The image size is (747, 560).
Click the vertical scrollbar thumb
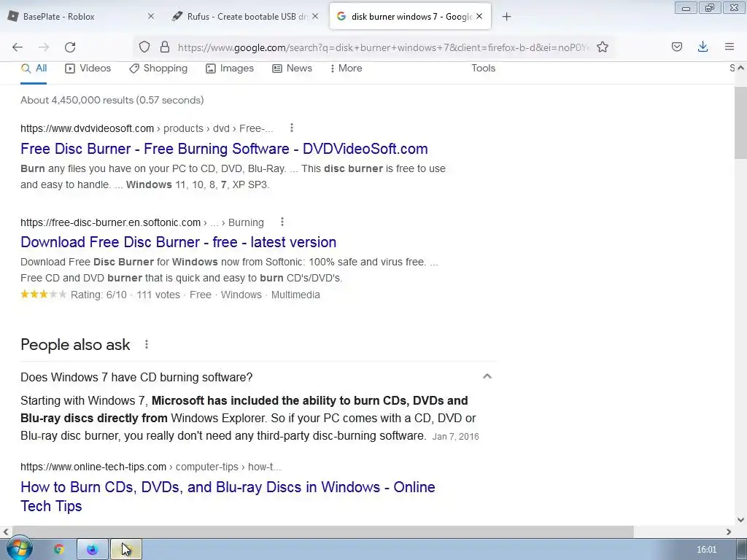point(740,122)
